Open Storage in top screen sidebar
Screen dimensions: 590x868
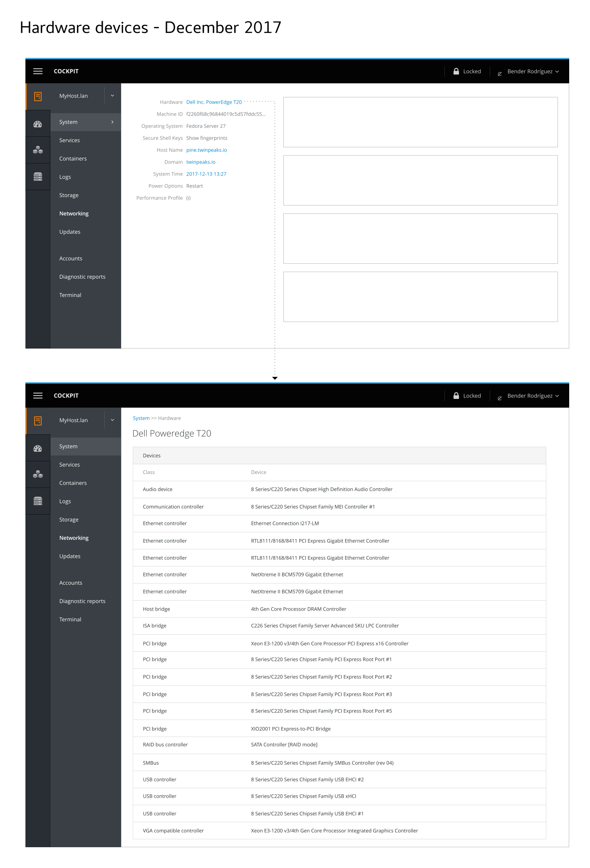click(x=69, y=195)
